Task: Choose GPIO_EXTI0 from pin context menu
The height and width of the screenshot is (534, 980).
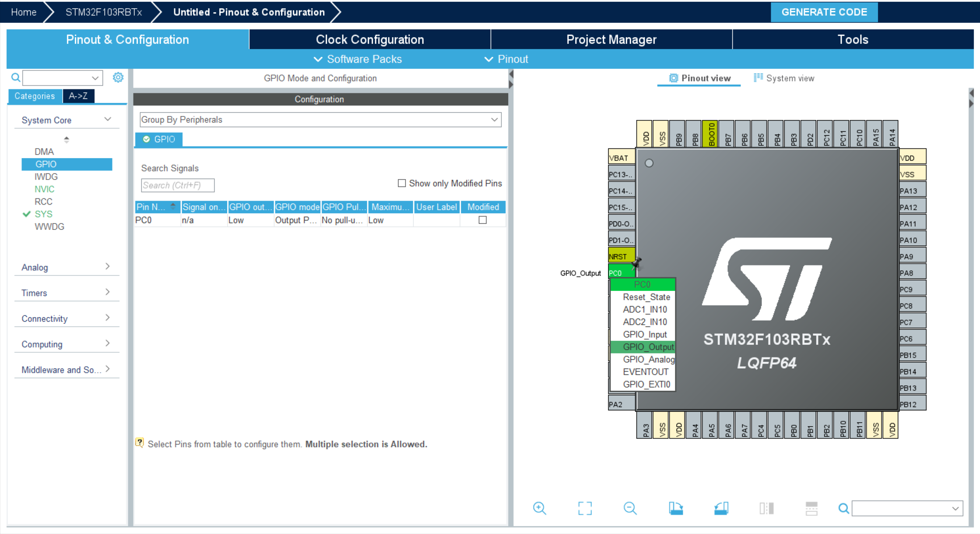Action: pyautogui.click(x=646, y=384)
